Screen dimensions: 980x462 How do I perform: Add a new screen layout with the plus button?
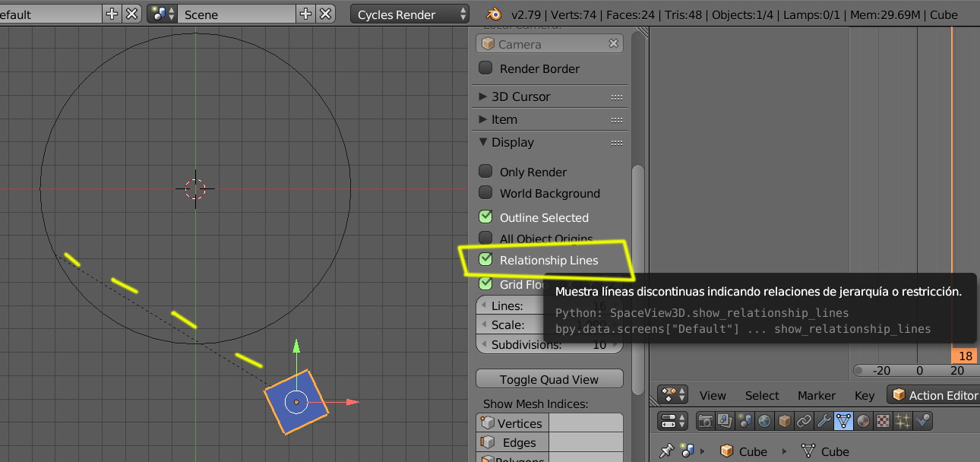112,14
